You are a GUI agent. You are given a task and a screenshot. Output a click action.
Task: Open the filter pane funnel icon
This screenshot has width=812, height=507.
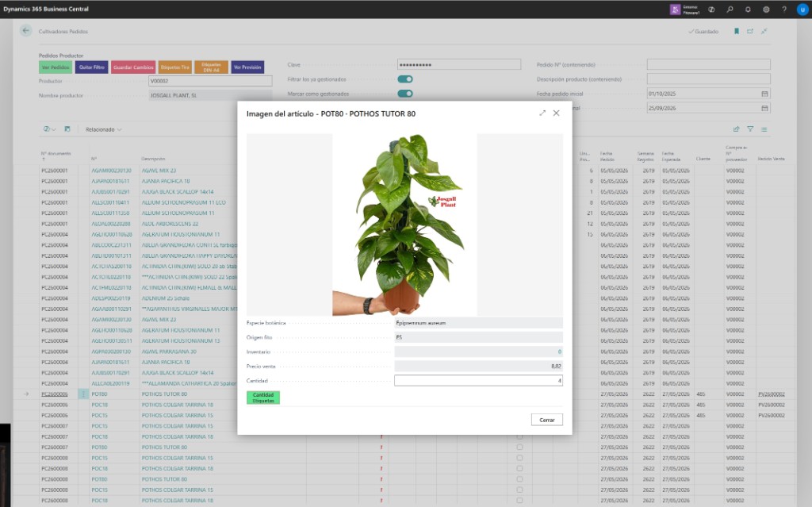pos(750,129)
